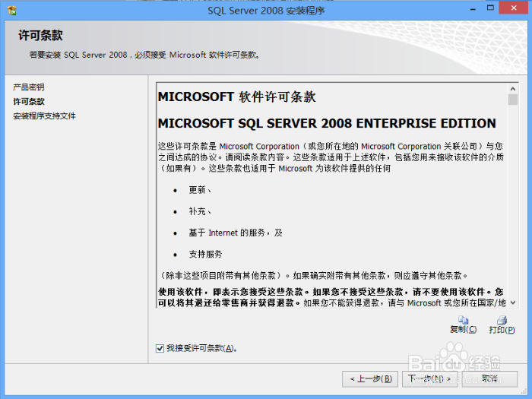532x399 pixels.
Task: Click the 取消 cancel button
Action: [x=489, y=378]
